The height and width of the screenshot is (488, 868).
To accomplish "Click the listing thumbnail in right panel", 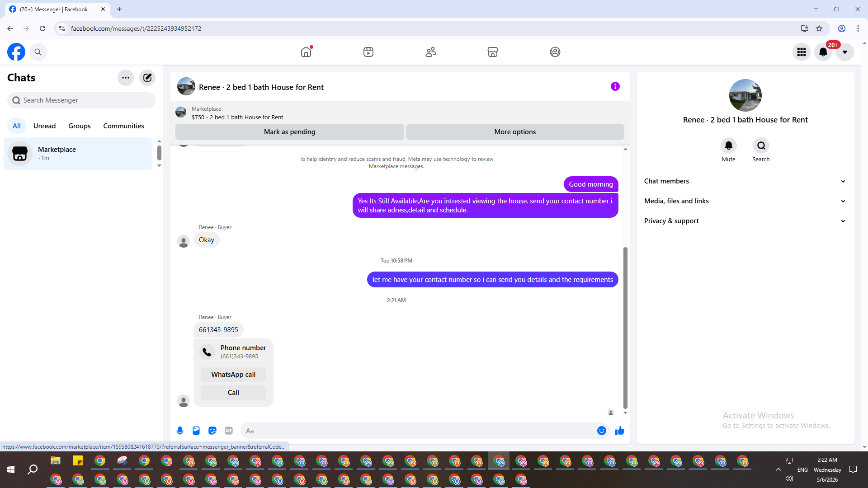I will 745,95.
